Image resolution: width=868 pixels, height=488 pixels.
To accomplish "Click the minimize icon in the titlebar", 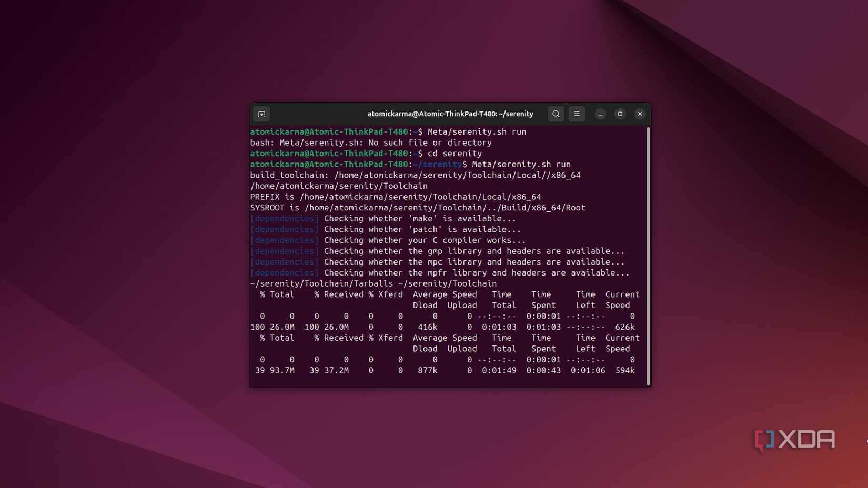I will [x=600, y=114].
